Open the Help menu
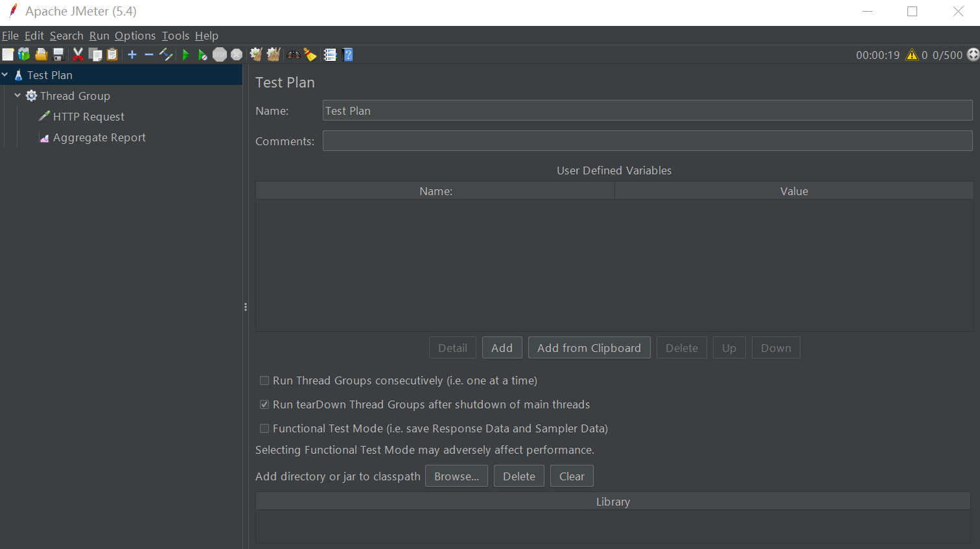The height and width of the screenshot is (549, 980). click(207, 36)
